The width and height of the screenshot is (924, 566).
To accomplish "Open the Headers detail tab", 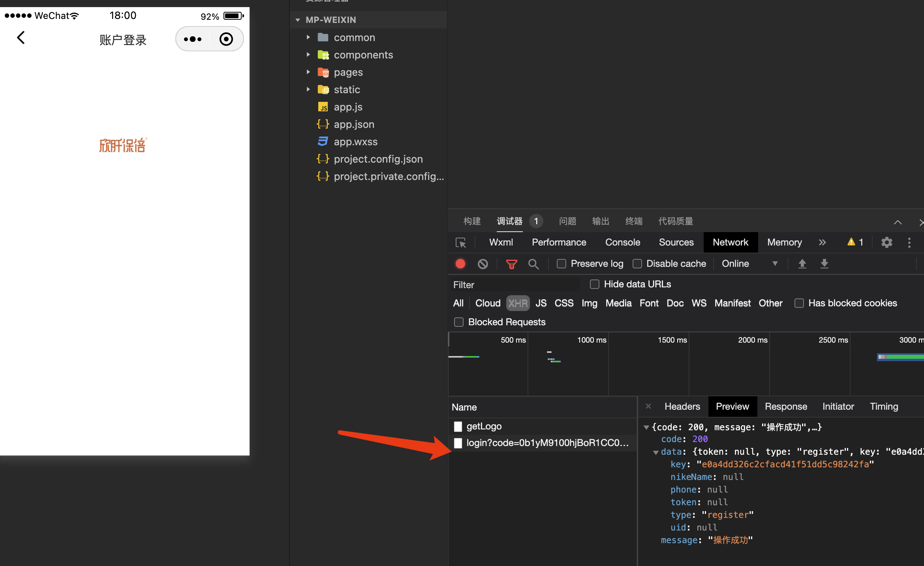I will click(x=682, y=407).
